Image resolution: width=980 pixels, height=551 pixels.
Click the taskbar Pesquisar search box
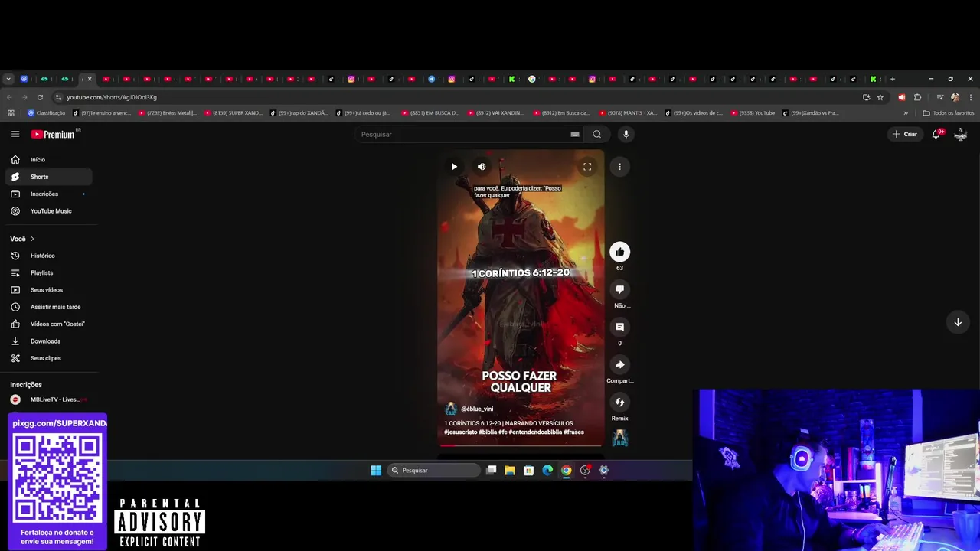pos(434,470)
